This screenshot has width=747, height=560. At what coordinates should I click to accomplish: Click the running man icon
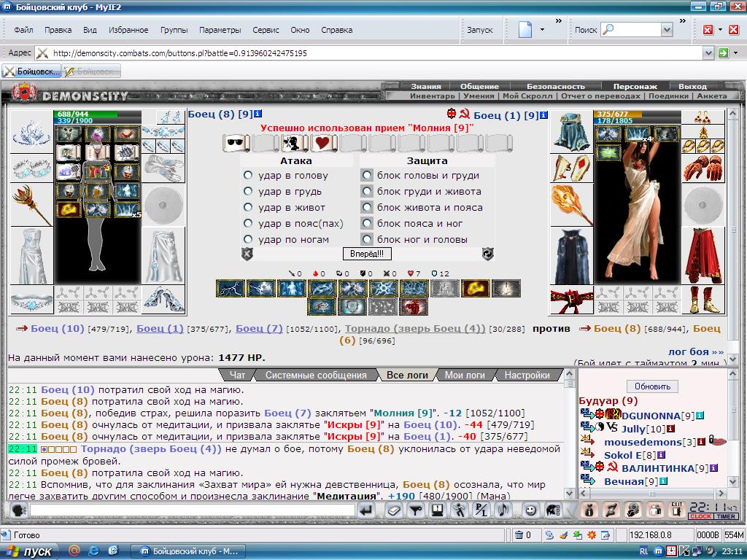pyautogui.click(x=460, y=510)
